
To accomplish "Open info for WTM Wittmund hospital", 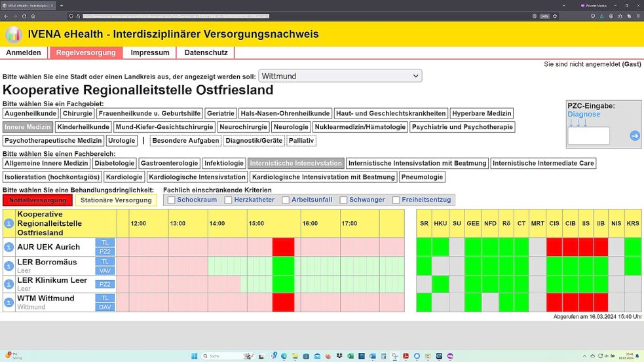I will pos(9,302).
